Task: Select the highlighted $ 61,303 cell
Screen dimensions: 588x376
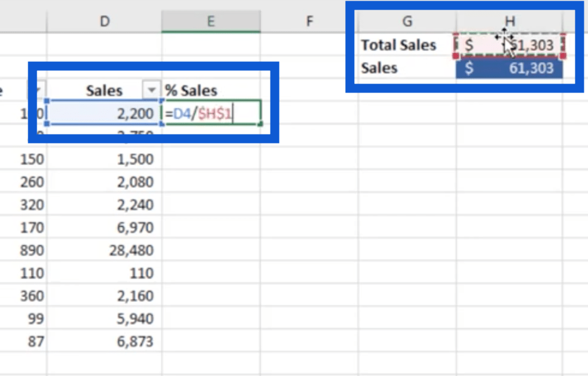Action: [x=510, y=68]
